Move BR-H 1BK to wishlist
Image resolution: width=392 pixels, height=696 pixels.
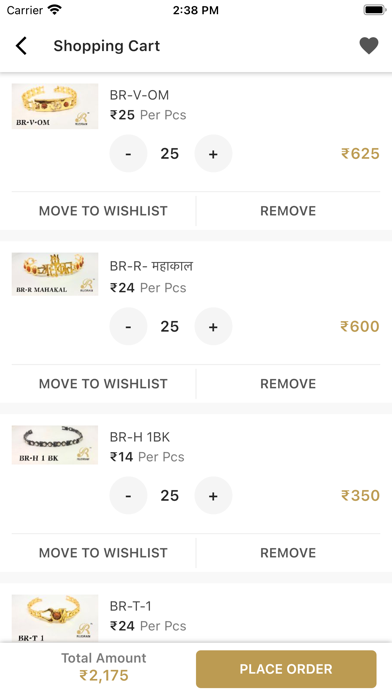[103, 553]
